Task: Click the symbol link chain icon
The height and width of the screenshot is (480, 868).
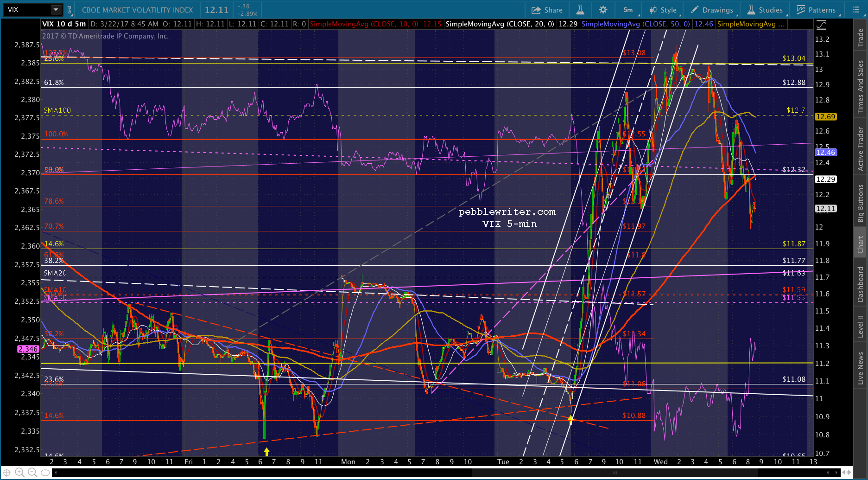Action: (69, 10)
